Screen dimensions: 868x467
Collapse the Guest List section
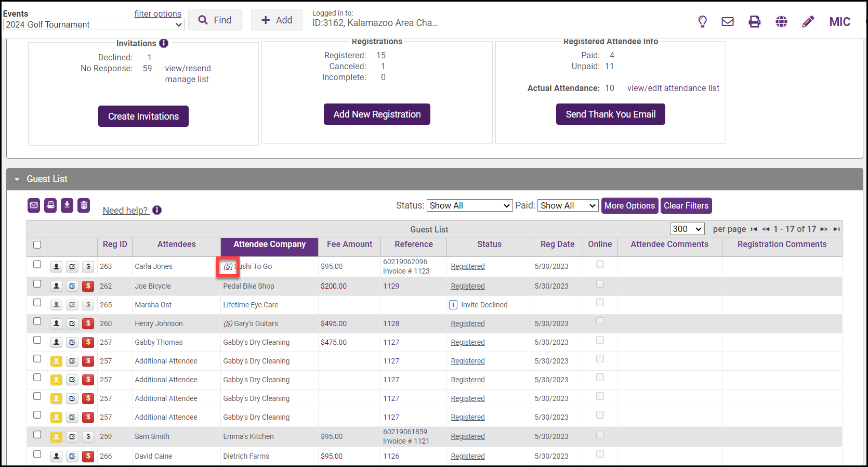tap(17, 179)
